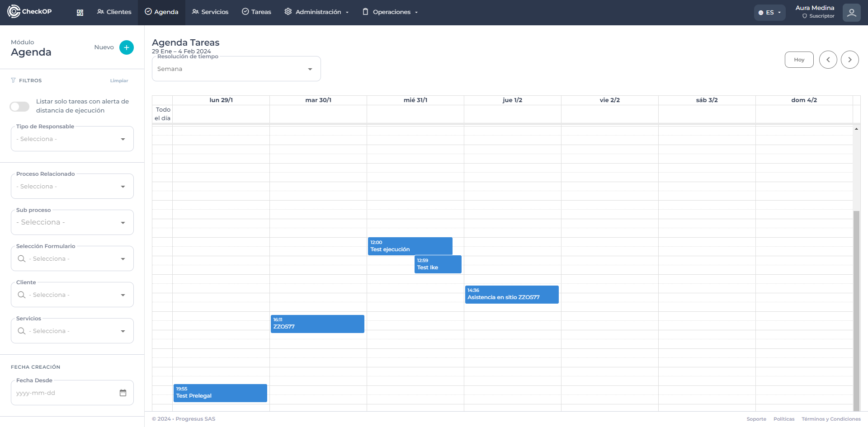Expand Administración menu
Viewport: 868px width, 427px height.
pyautogui.click(x=316, y=12)
